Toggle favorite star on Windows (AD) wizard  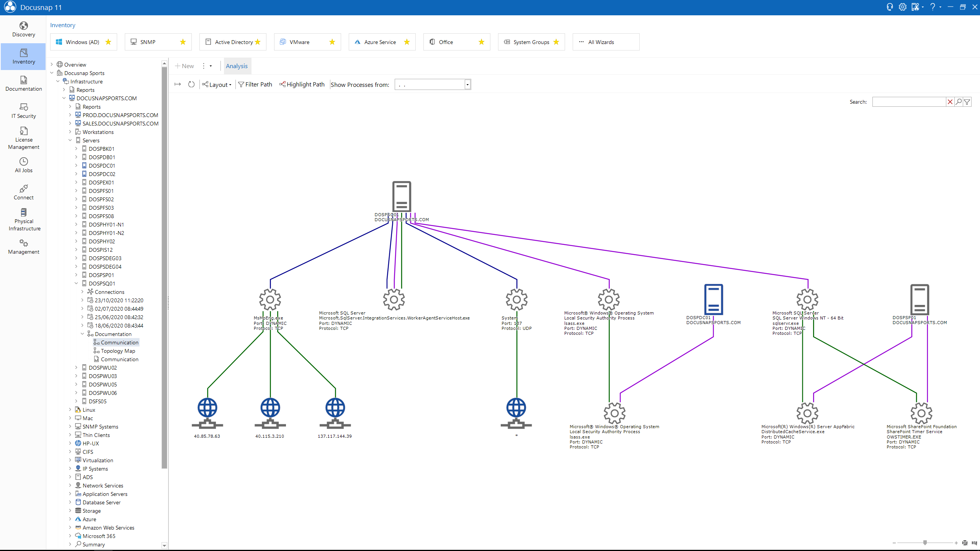tap(108, 42)
